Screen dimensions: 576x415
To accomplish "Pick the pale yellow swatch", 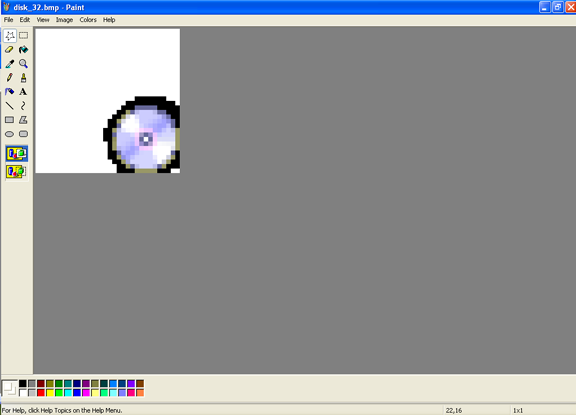I will pyautogui.click(x=95, y=393).
